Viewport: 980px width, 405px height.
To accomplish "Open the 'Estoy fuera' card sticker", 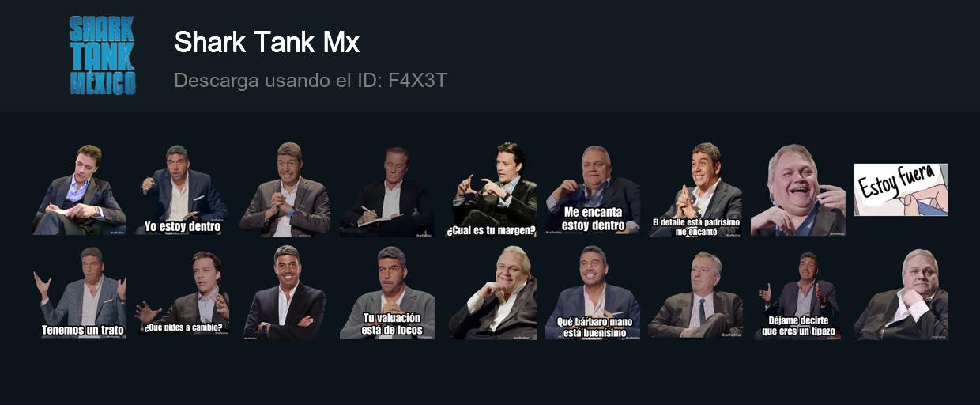I will tap(901, 190).
